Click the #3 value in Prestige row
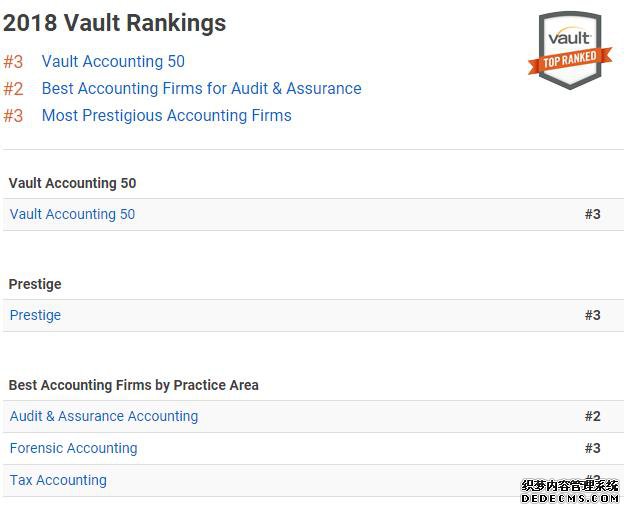 (x=593, y=315)
